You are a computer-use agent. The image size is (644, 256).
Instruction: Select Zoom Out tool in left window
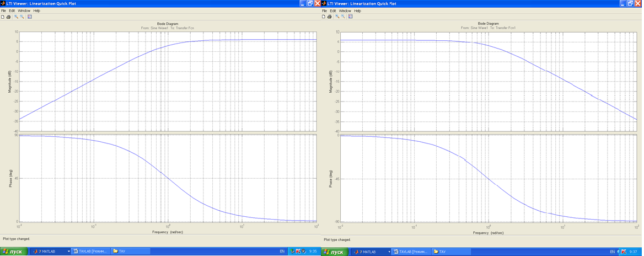pyautogui.click(x=22, y=17)
